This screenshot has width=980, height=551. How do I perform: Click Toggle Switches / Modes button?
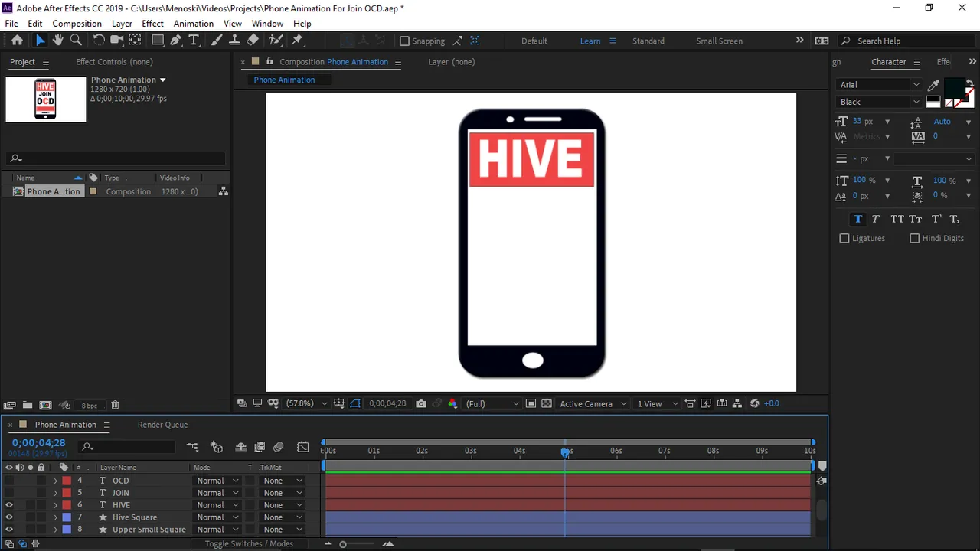(x=249, y=544)
